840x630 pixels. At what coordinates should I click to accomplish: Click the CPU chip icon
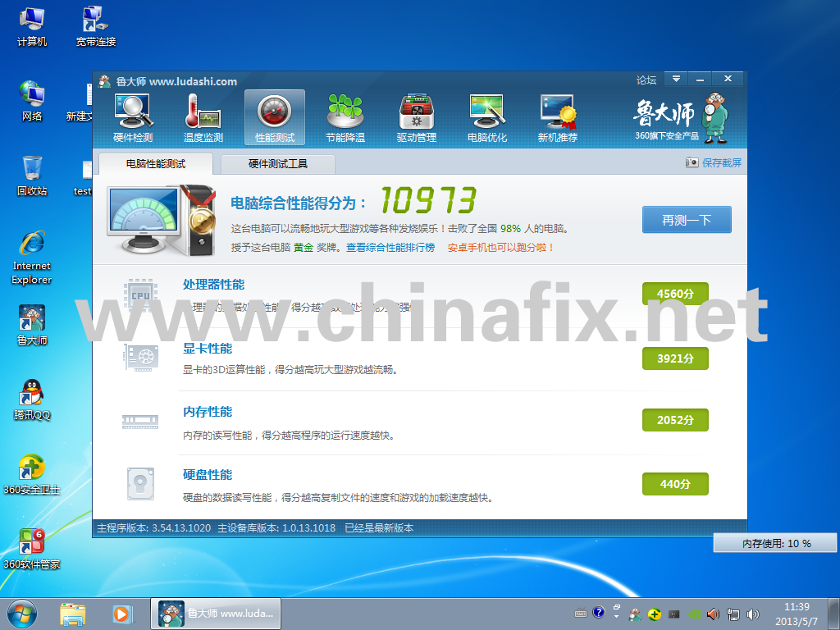tap(140, 295)
